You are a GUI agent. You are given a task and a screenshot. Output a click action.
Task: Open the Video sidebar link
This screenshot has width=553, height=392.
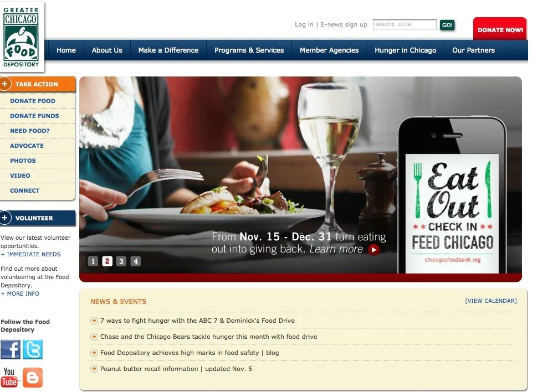(x=20, y=176)
